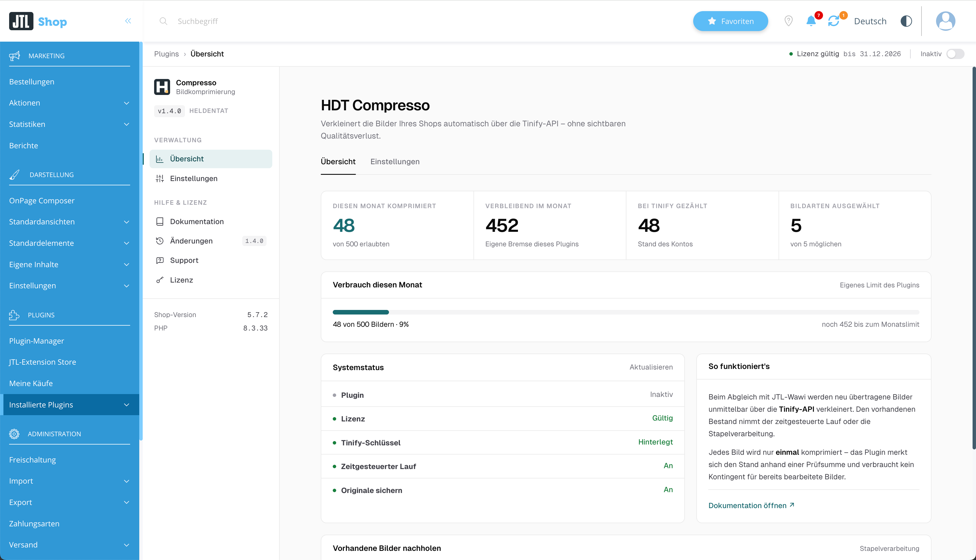976x560 pixels.
Task: Click the left sidebar scrollbar
Action: (x=141, y=241)
